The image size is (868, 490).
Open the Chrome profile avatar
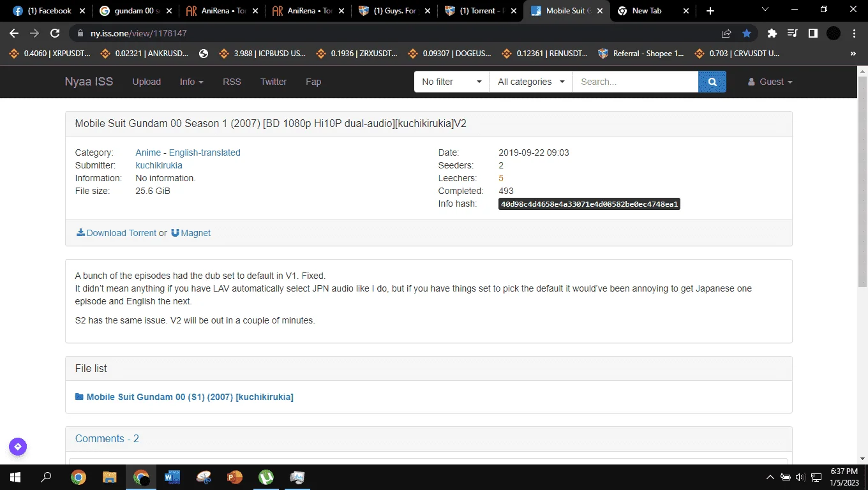pos(834,33)
